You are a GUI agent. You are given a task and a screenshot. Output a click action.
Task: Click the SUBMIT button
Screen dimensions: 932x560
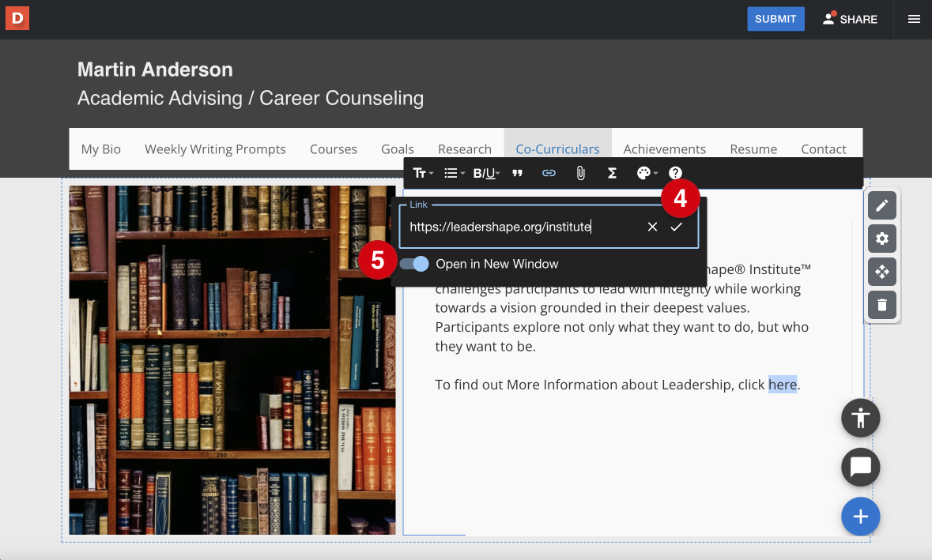pyautogui.click(x=775, y=19)
